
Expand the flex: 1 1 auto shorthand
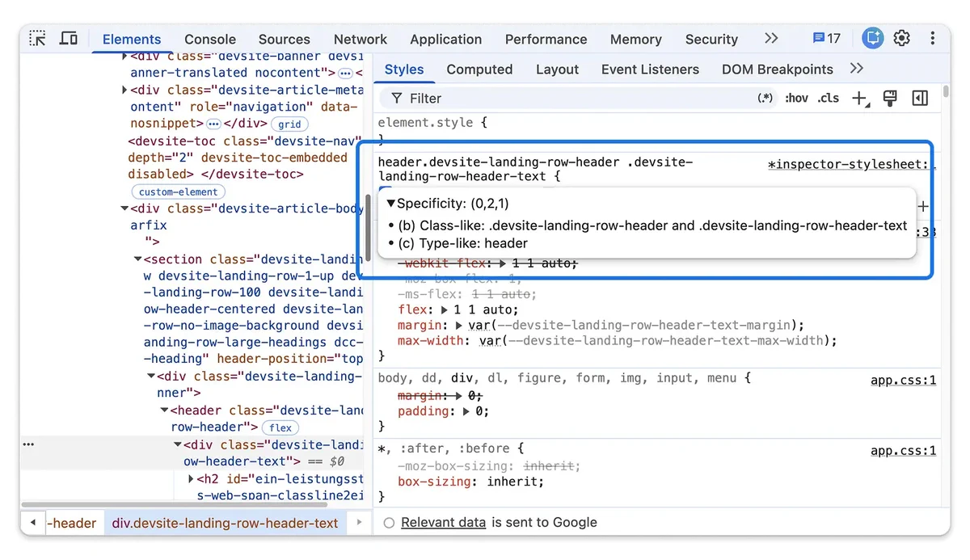445,309
